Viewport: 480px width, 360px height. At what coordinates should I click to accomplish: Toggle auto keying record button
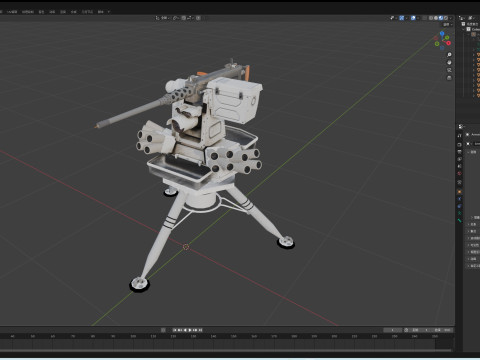pyautogui.click(x=163, y=330)
